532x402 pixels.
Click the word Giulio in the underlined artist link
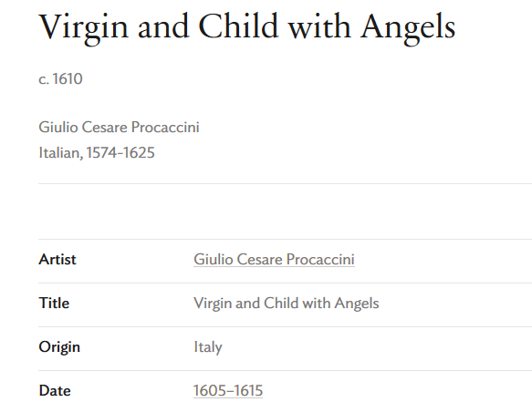click(x=213, y=260)
